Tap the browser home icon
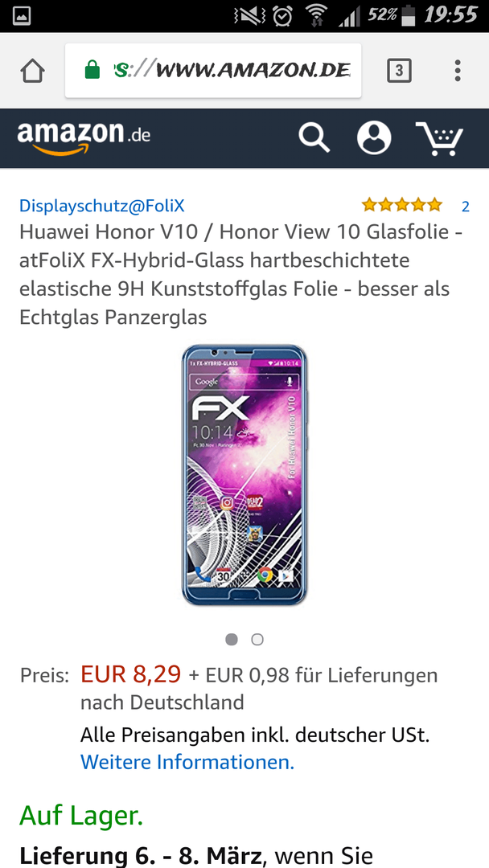 pyautogui.click(x=33, y=71)
